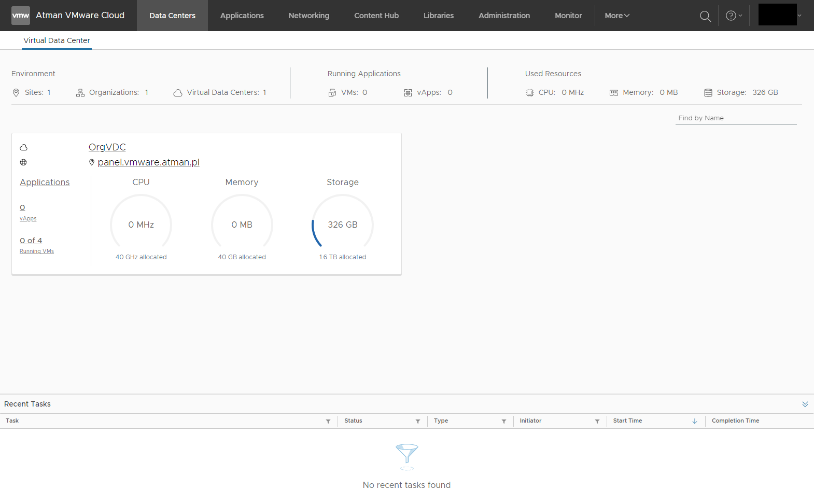Open the Running VMs link
Screen dimensions: 814x504
[x=37, y=251]
